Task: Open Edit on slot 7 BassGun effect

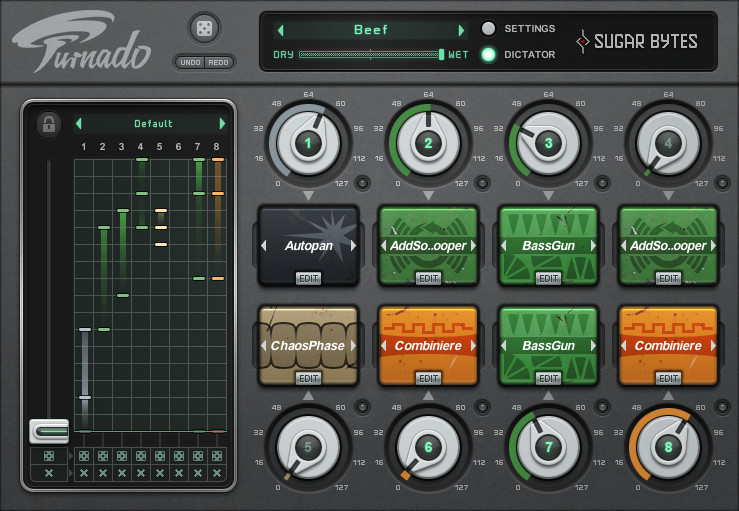Action: 549,379
